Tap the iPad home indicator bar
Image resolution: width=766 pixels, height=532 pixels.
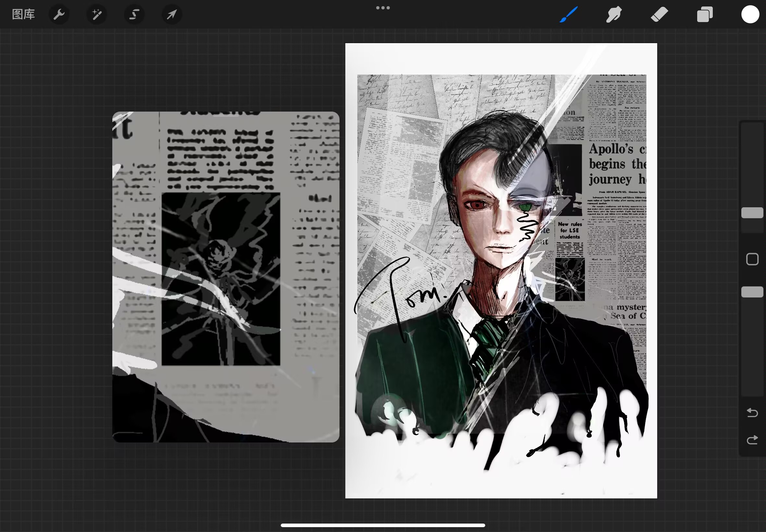(x=383, y=525)
